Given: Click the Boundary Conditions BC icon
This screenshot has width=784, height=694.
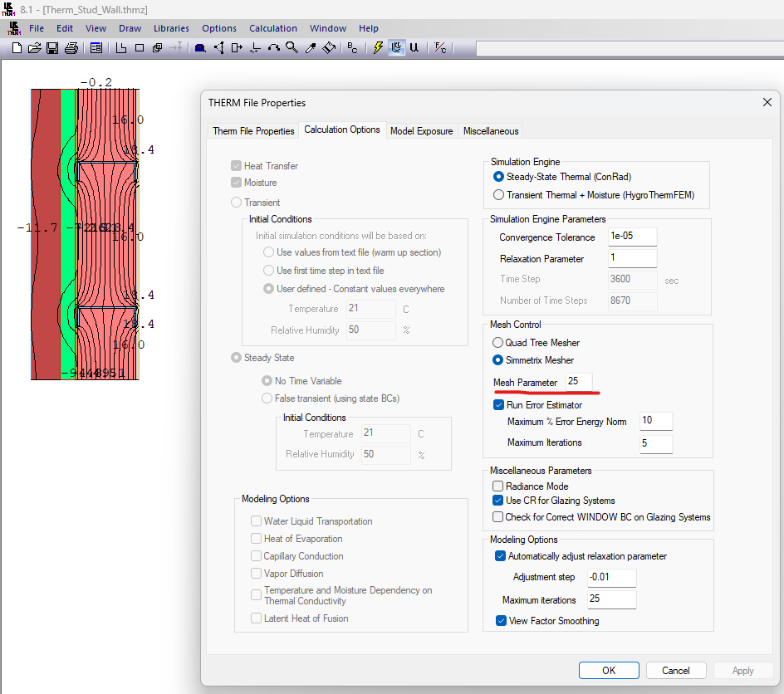Looking at the screenshot, I should tap(353, 48).
